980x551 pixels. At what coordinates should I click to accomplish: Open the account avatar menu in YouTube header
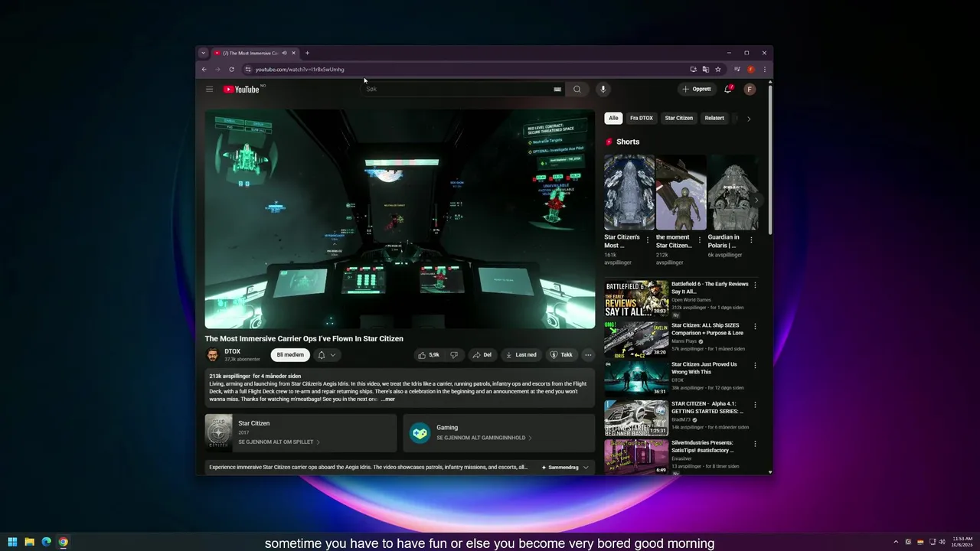(750, 90)
